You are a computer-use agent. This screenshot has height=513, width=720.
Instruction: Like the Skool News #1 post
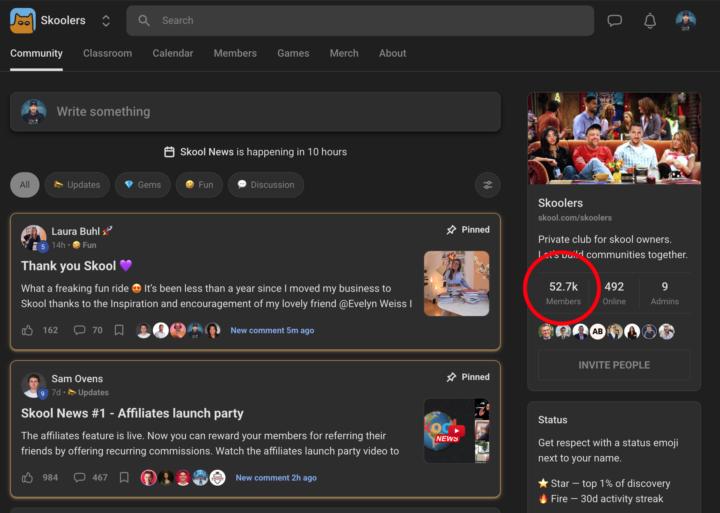(28, 478)
